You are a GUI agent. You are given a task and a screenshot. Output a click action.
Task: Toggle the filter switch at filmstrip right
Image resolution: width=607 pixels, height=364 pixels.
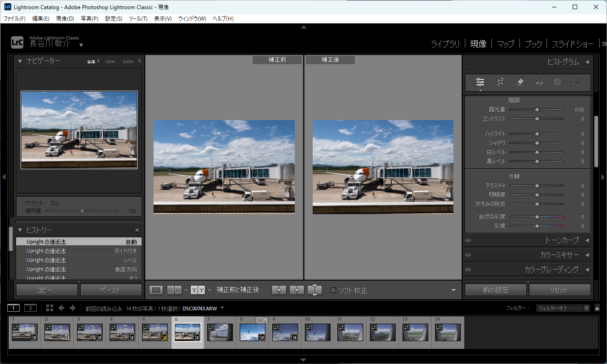[597, 308]
